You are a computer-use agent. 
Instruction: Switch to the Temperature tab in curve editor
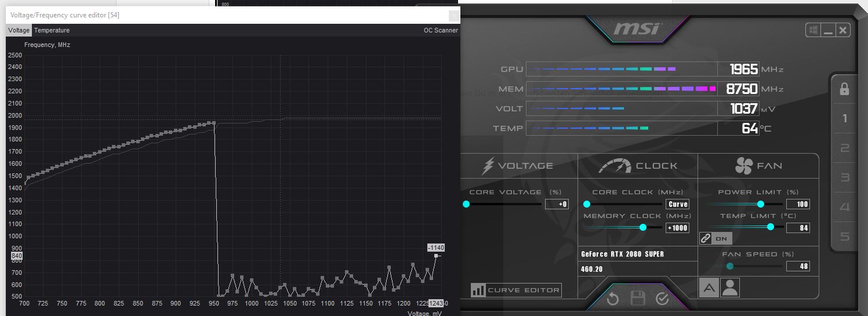tap(52, 30)
